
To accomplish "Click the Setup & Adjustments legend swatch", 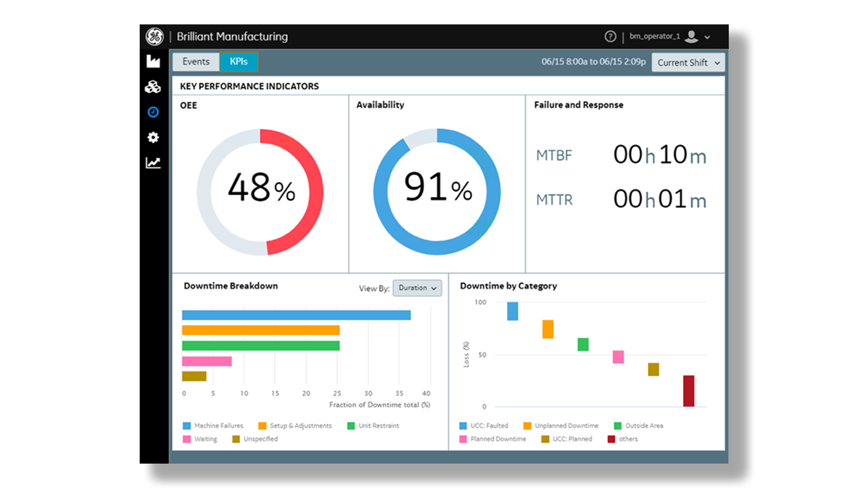I will click(x=262, y=426).
